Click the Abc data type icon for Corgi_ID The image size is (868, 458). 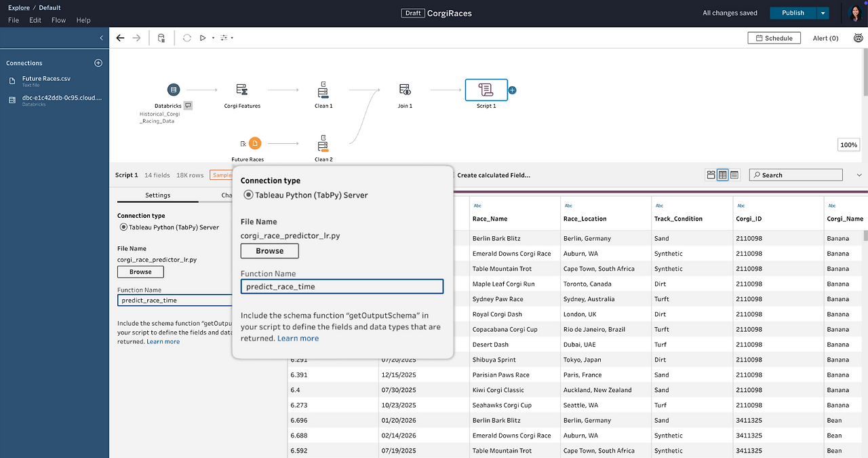741,205
